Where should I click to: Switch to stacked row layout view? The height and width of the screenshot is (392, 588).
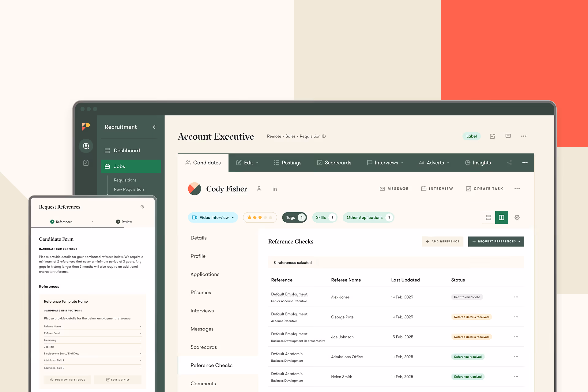pos(488,217)
